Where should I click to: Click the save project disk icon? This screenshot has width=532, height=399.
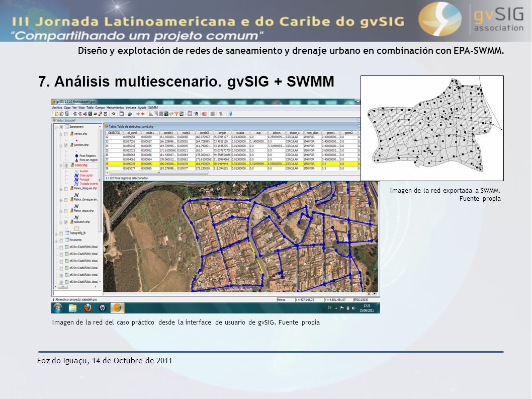tap(66, 114)
